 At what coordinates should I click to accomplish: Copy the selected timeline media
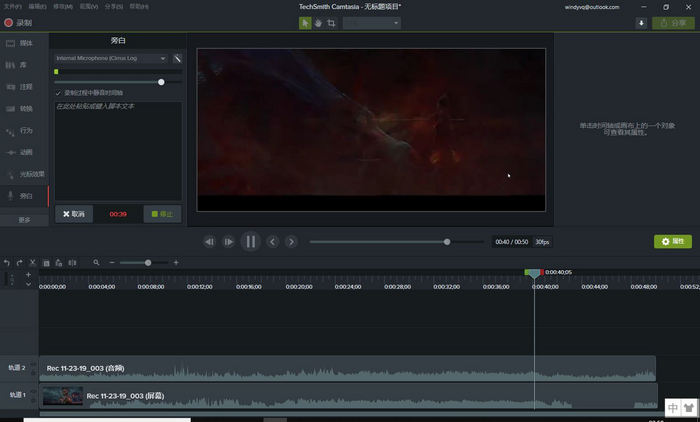(46, 263)
